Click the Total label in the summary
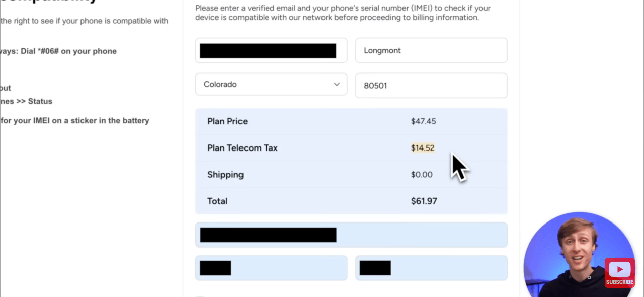The image size is (644, 297). coord(217,201)
